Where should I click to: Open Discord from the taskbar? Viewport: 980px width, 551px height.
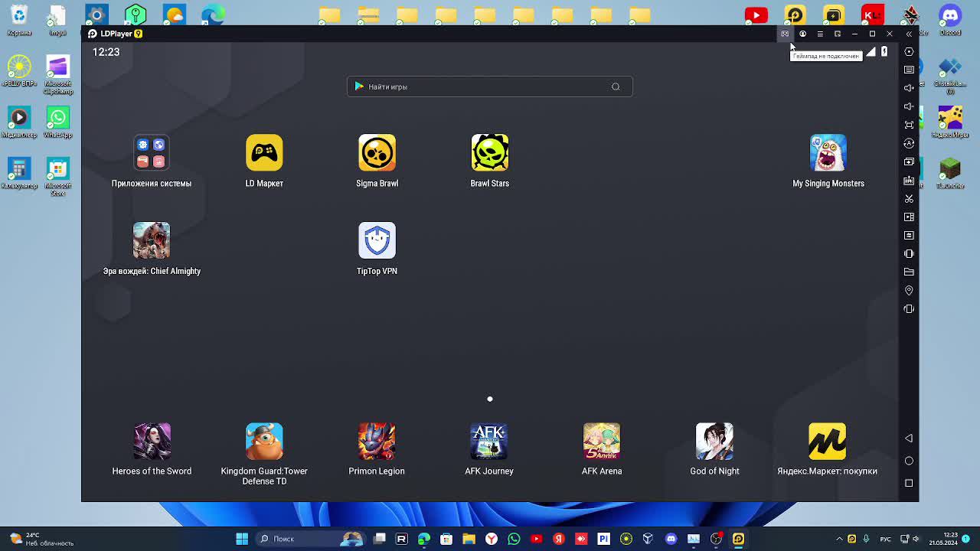pyautogui.click(x=671, y=539)
